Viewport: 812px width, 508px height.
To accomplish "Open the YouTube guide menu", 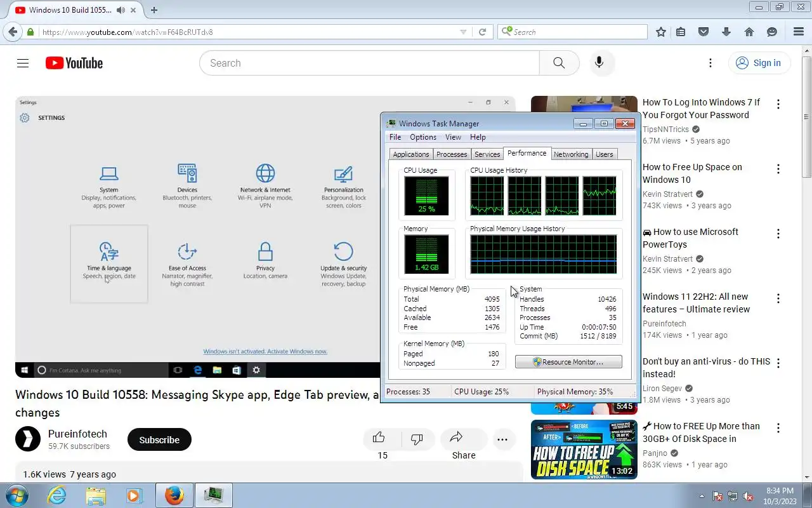I will click(23, 63).
